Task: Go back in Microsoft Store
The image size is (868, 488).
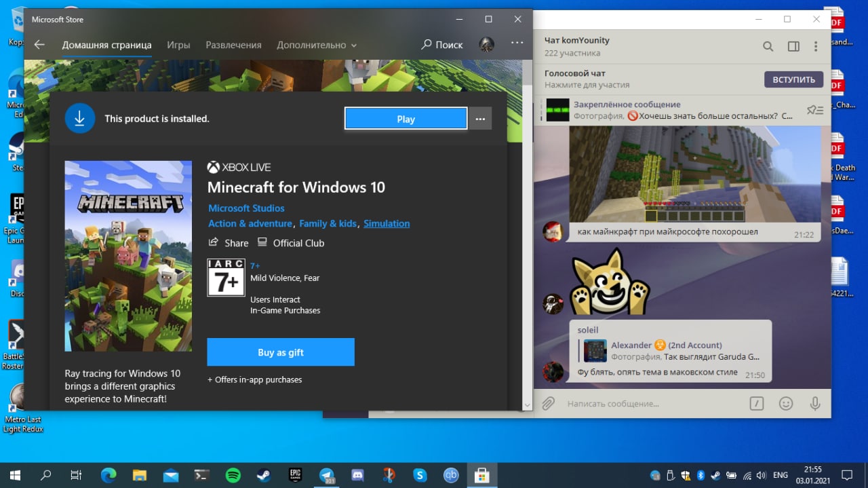Action: point(39,45)
